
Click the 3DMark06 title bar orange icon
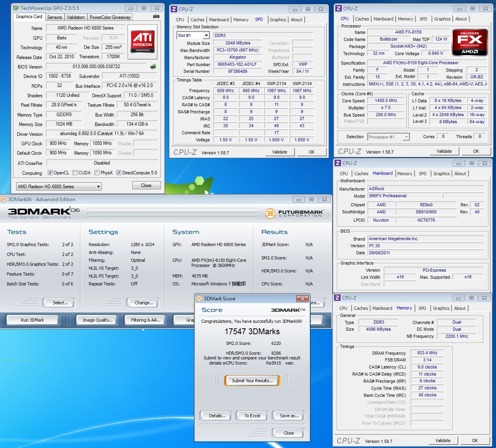(x=4, y=199)
